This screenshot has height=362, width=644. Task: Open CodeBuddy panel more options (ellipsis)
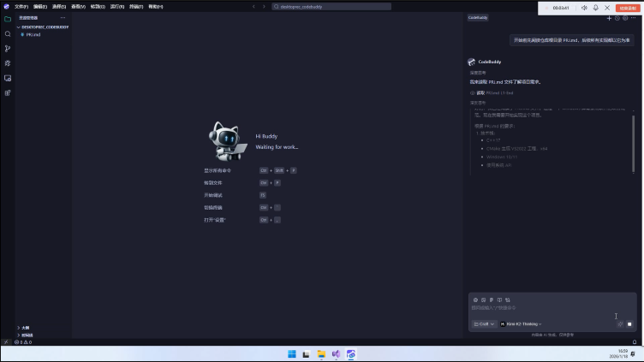point(634,18)
